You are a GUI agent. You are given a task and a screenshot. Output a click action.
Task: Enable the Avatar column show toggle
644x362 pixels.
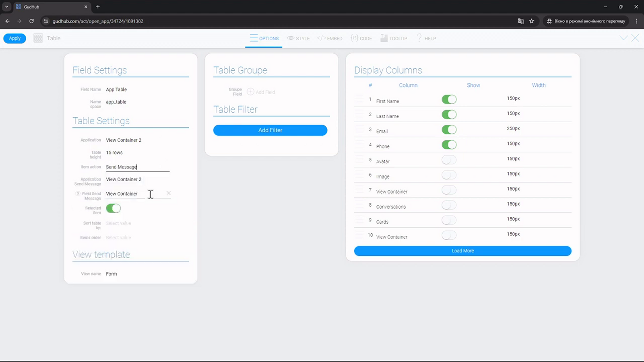[449, 160]
